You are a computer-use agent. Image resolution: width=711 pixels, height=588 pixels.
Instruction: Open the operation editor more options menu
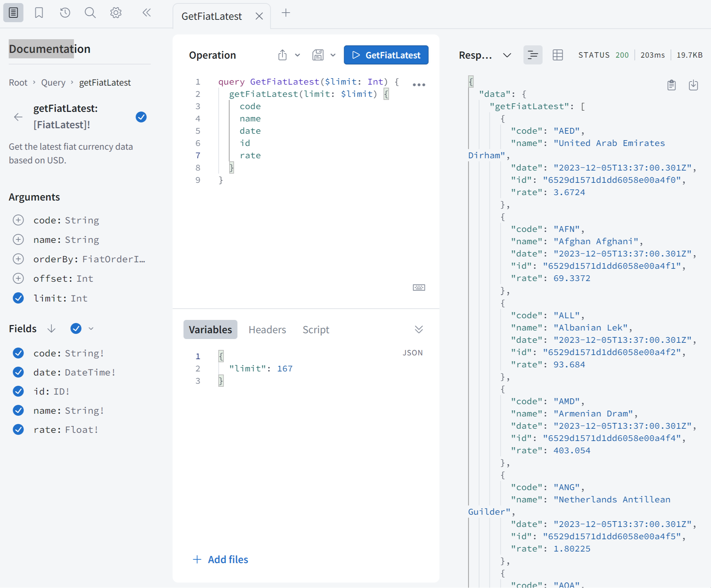pos(419,85)
